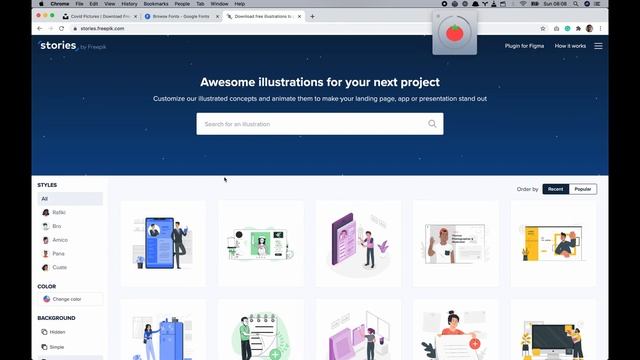Screen dimensions: 640x360
Task: Select the Download free illustrations tab
Action: [263, 16]
